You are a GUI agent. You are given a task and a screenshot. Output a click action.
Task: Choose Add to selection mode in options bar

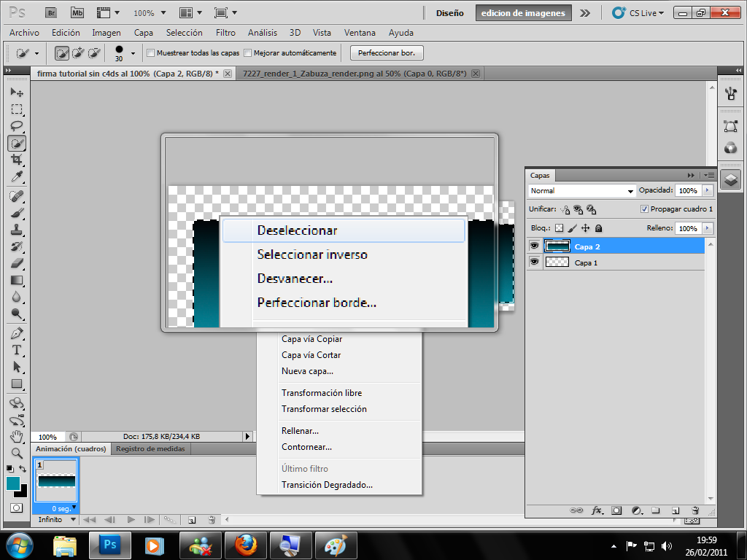click(x=77, y=52)
